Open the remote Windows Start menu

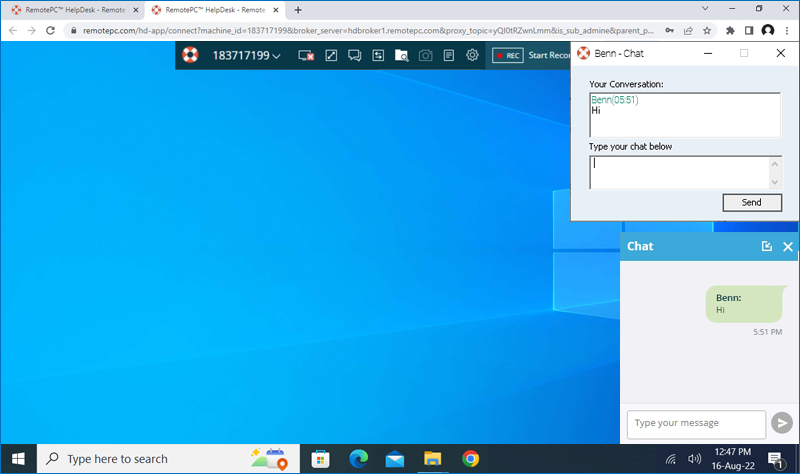[18, 459]
